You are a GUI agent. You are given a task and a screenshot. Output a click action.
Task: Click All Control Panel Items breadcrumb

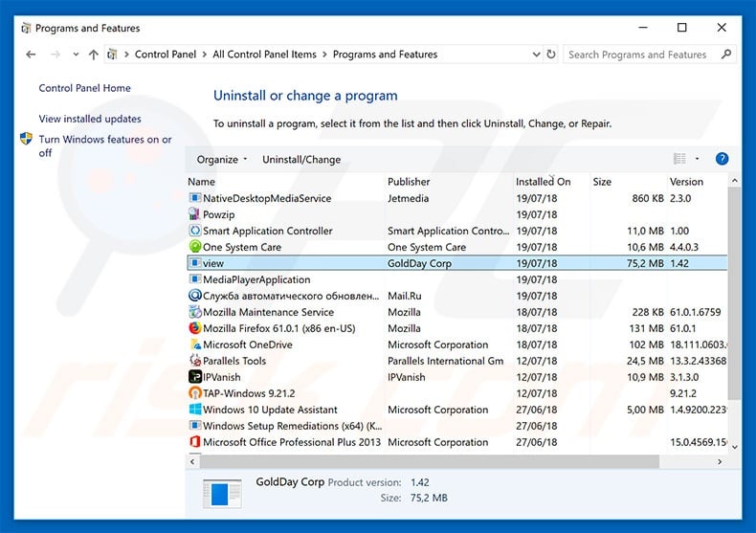(265, 55)
